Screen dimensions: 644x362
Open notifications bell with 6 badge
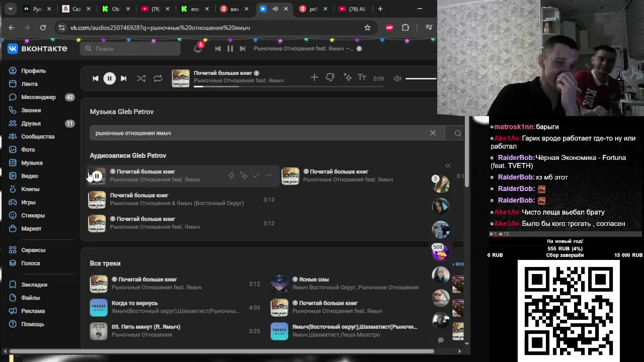(198, 48)
